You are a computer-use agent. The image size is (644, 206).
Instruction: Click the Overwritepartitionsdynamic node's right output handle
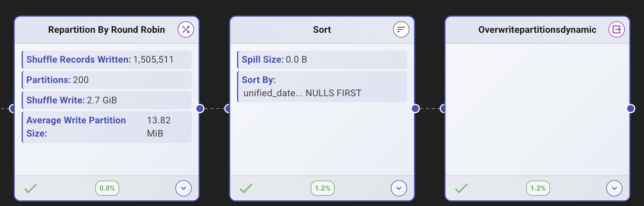pyautogui.click(x=630, y=109)
